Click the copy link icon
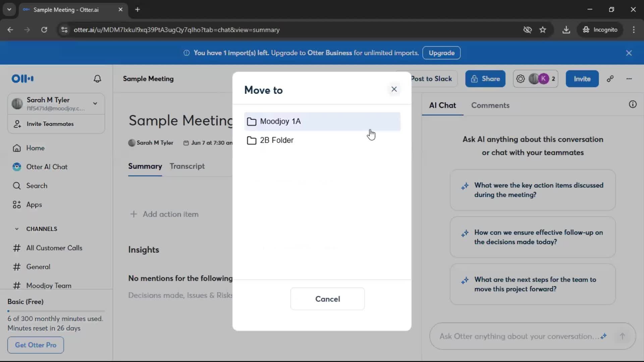 (610, 79)
